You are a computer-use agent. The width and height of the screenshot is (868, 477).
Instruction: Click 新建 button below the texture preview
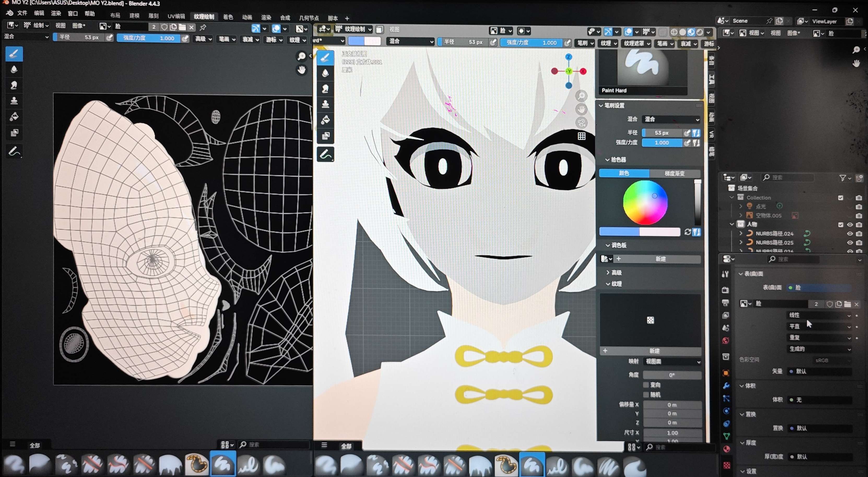click(x=654, y=351)
